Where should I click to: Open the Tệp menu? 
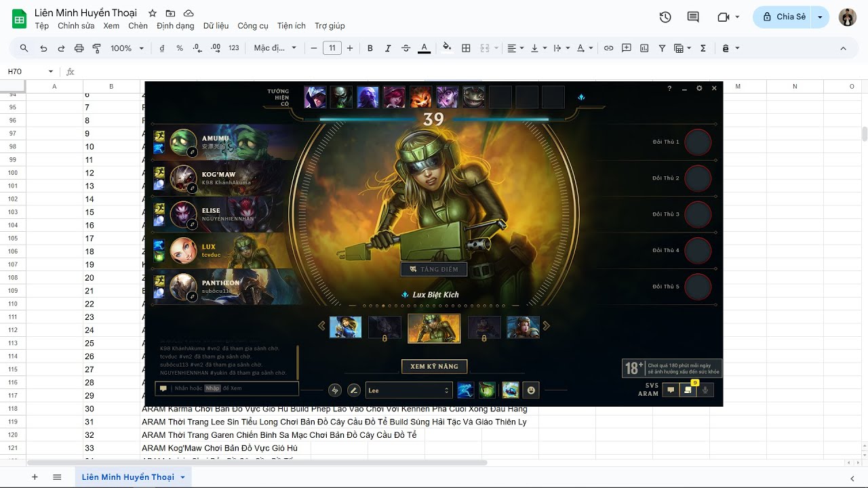pos(42,26)
